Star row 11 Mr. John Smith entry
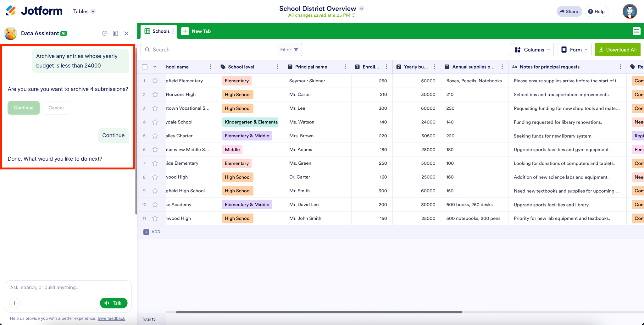This screenshot has height=325, width=644. (155, 218)
